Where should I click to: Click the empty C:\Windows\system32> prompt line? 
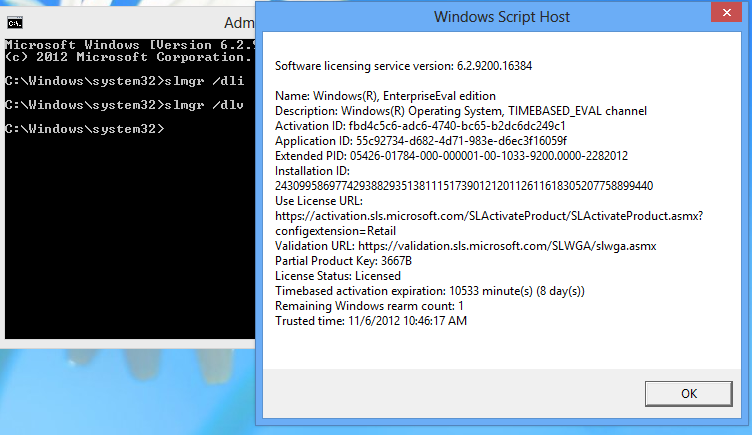85,129
